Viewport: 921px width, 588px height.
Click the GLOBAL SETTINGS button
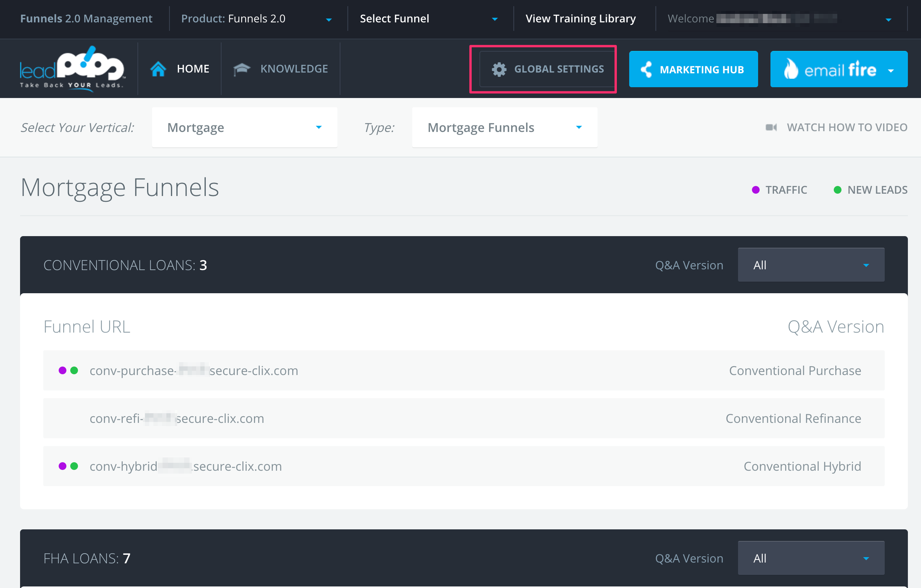point(547,69)
